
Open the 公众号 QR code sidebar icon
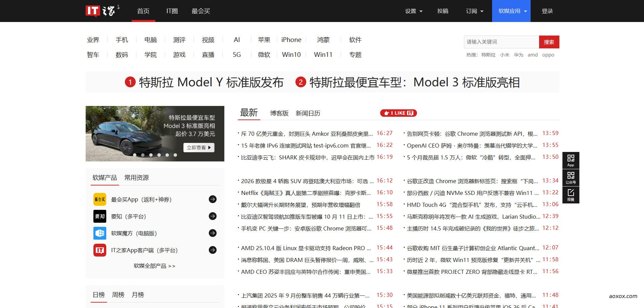coord(571,177)
